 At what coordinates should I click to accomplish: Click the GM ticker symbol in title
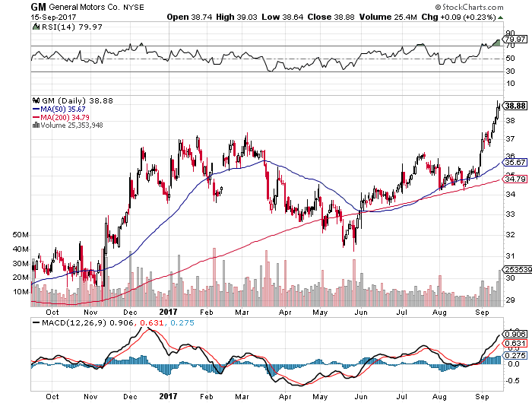tap(38, 7)
